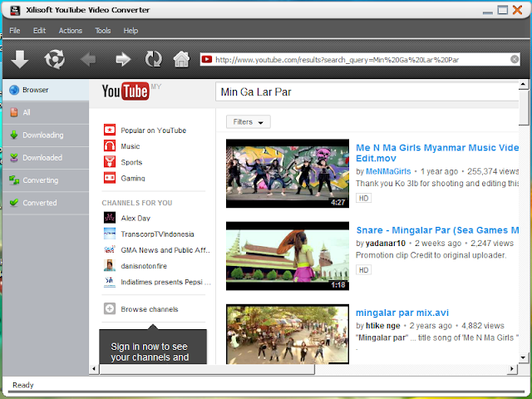Open GMA News and Public Affairs channel
This screenshot has width=532, height=399.
(x=165, y=250)
